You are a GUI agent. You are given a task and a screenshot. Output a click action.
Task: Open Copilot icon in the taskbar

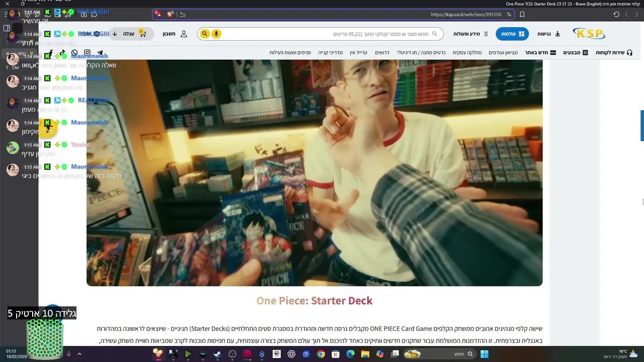380,354
